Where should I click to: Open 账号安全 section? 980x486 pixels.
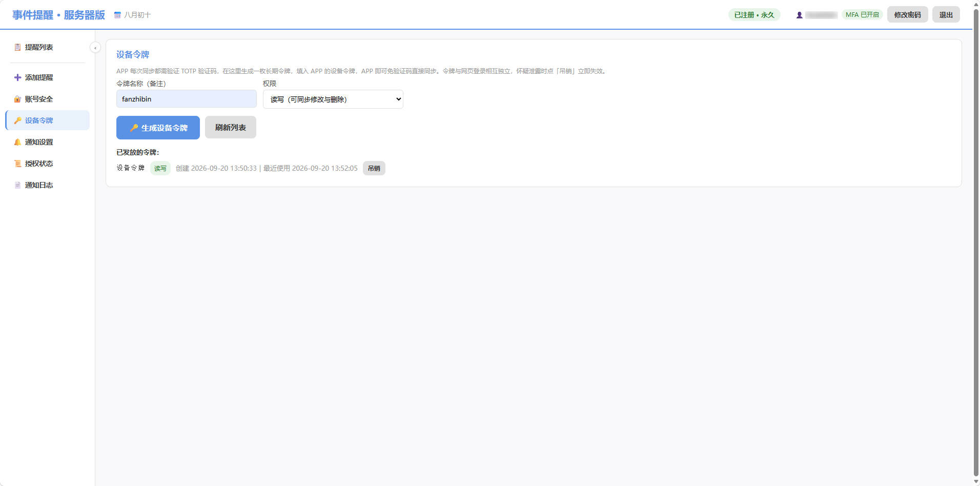coord(47,99)
